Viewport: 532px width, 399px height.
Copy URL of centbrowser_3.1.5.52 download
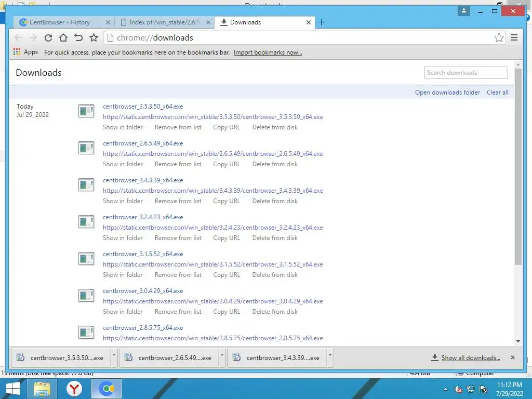coord(227,275)
